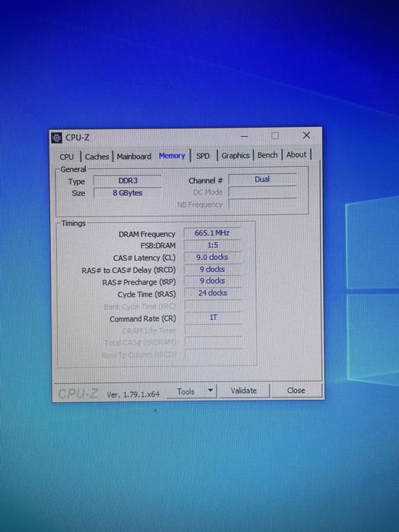
Task: Switch to the Caches tab
Action: pyautogui.click(x=97, y=157)
